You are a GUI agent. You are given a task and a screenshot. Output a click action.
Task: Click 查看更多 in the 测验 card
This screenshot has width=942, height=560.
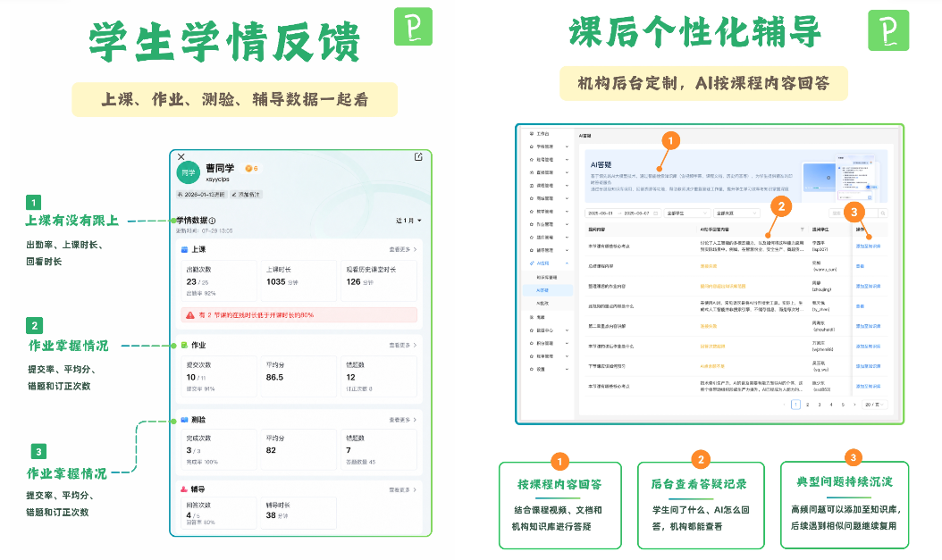(x=402, y=420)
